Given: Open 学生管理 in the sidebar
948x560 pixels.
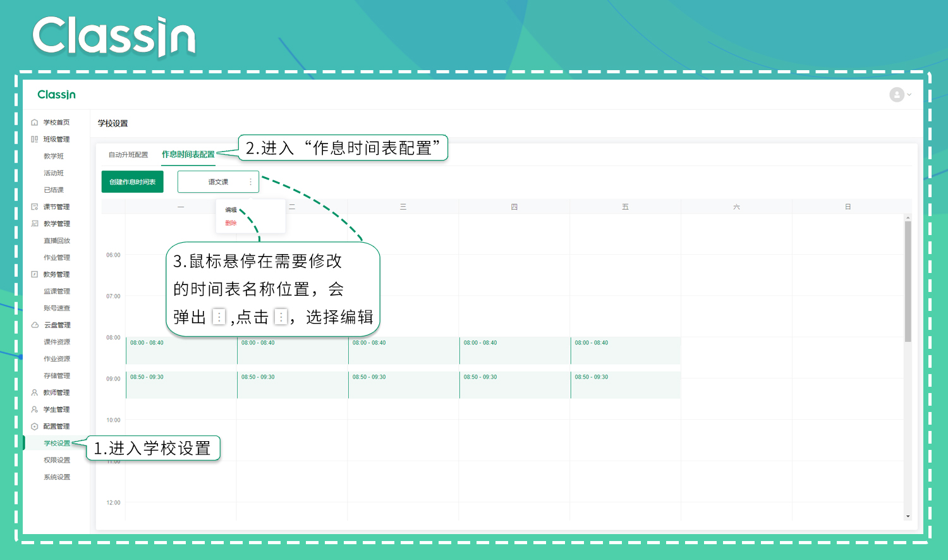Looking at the screenshot, I should [x=56, y=410].
